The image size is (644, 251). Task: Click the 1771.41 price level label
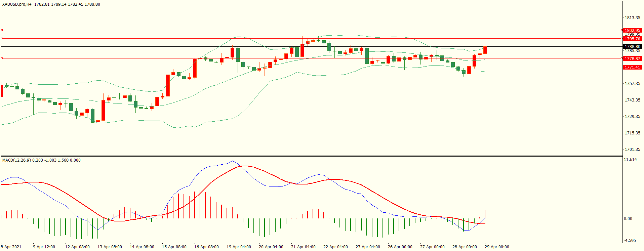point(632,67)
